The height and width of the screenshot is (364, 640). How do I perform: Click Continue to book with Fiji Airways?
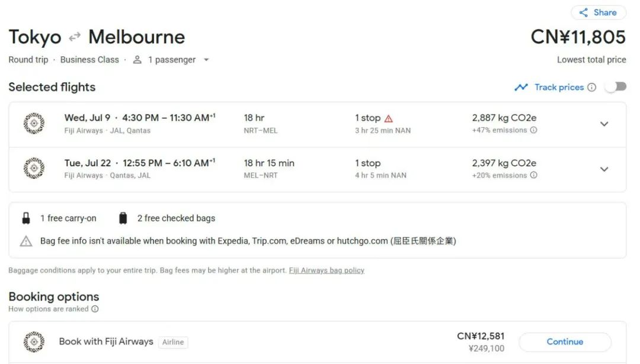click(x=565, y=342)
